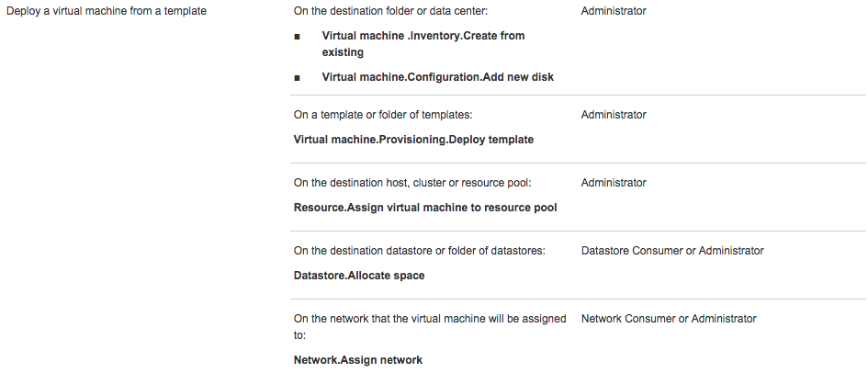This screenshot has width=868, height=373.
Task: Click the 'Deploy a virtual machine from a template' text
Action: coord(107,11)
